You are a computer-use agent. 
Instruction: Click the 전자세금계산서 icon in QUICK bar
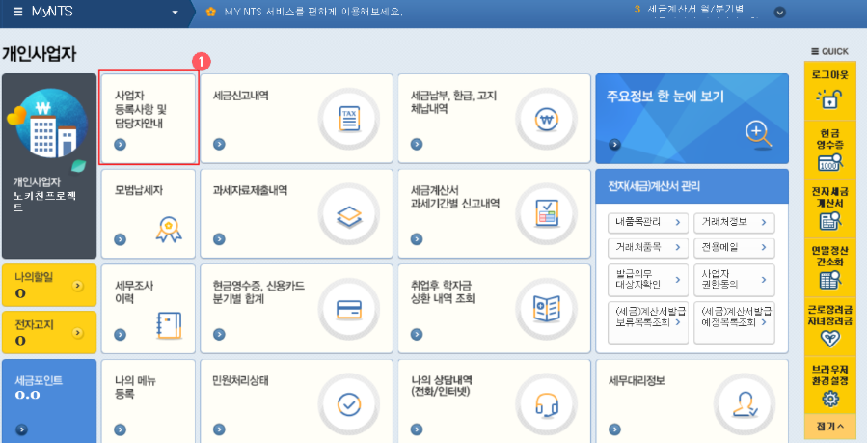pos(829,221)
